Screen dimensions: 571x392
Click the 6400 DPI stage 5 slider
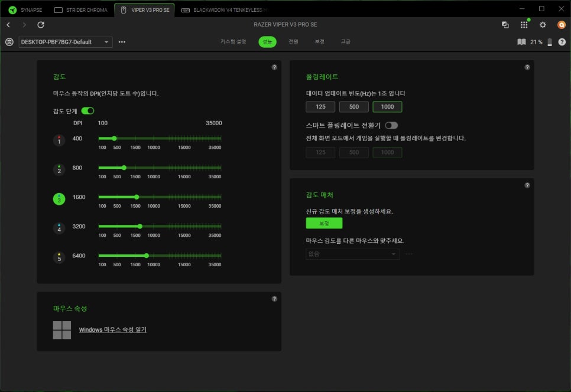click(160, 256)
